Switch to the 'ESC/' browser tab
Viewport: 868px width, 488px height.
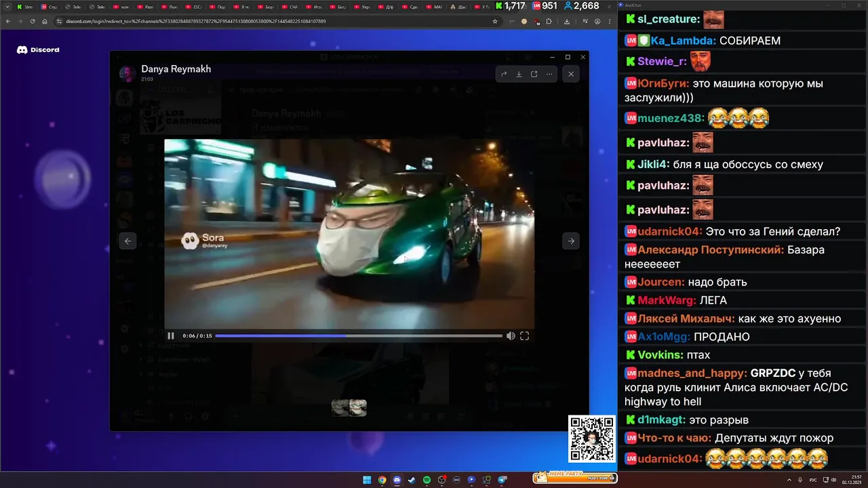point(193,7)
